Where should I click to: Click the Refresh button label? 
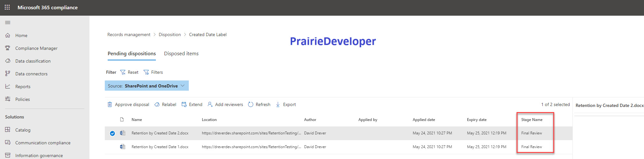pyautogui.click(x=263, y=104)
